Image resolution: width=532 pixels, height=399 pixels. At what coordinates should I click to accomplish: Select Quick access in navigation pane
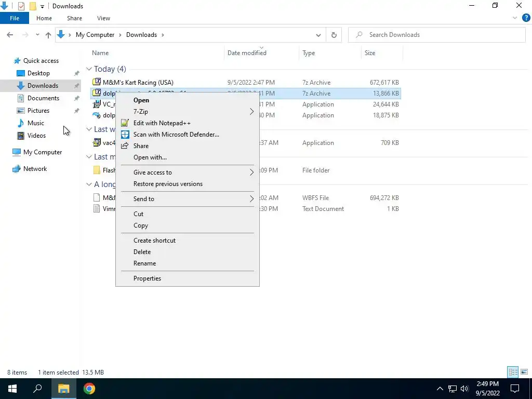click(x=41, y=61)
